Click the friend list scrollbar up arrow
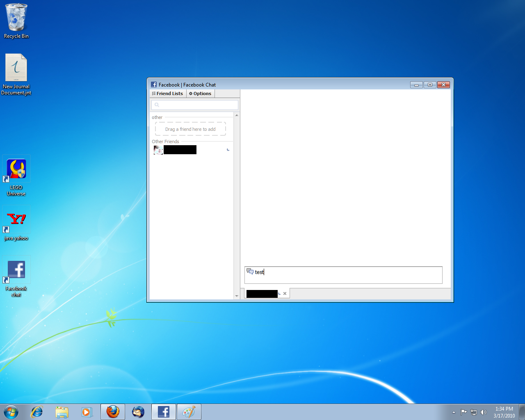 237,115
